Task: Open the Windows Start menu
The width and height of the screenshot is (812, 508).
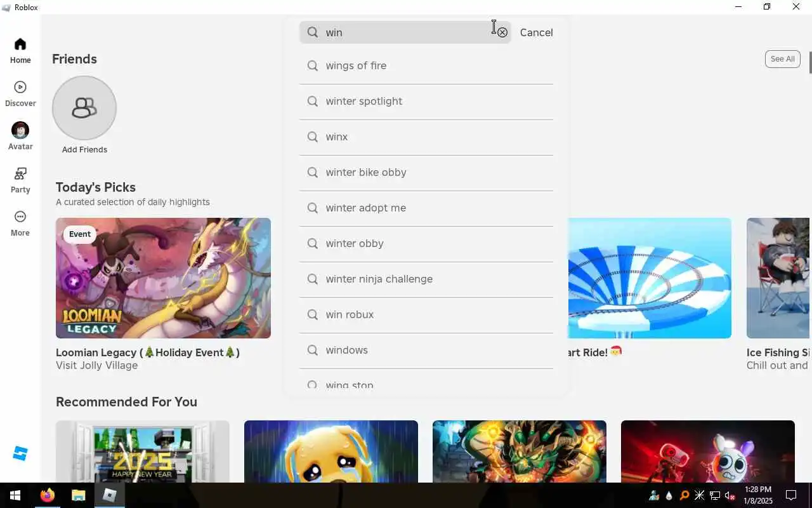Action: [15, 495]
